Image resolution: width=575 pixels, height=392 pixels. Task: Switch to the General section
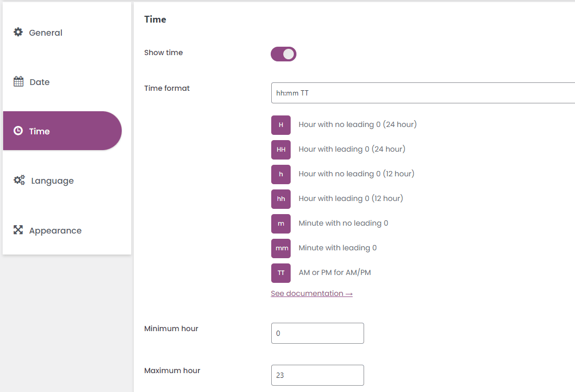[x=46, y=32]
